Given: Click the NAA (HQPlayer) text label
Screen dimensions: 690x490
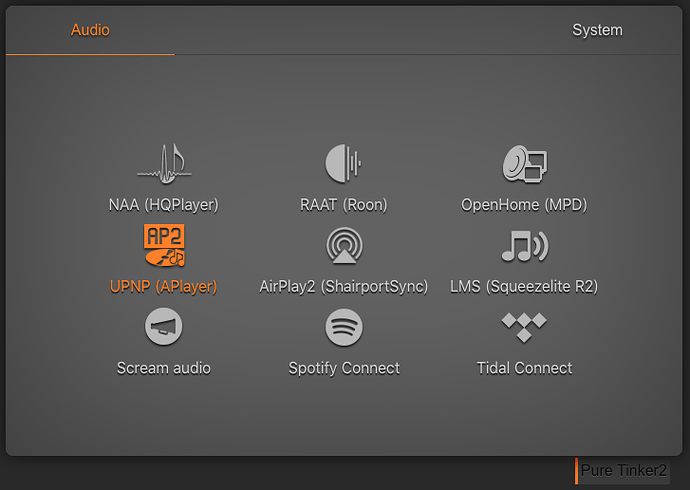Looking at the screenshot, I should pos(164,205).
